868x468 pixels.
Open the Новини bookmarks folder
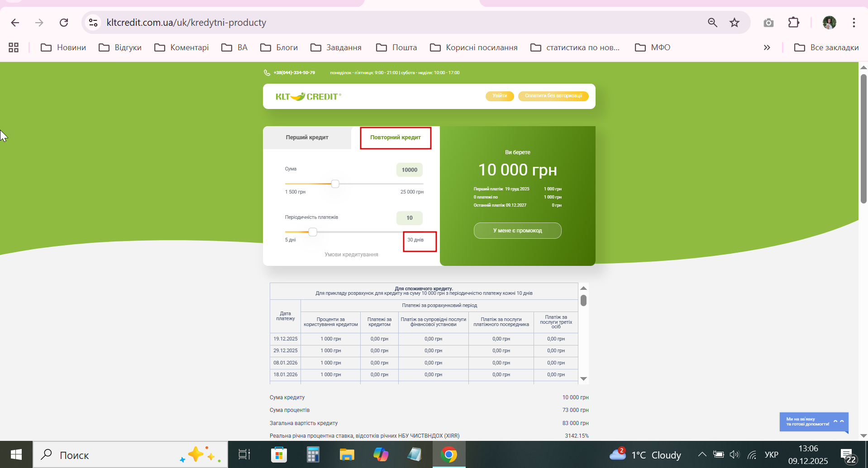click(x=63, y=47)
